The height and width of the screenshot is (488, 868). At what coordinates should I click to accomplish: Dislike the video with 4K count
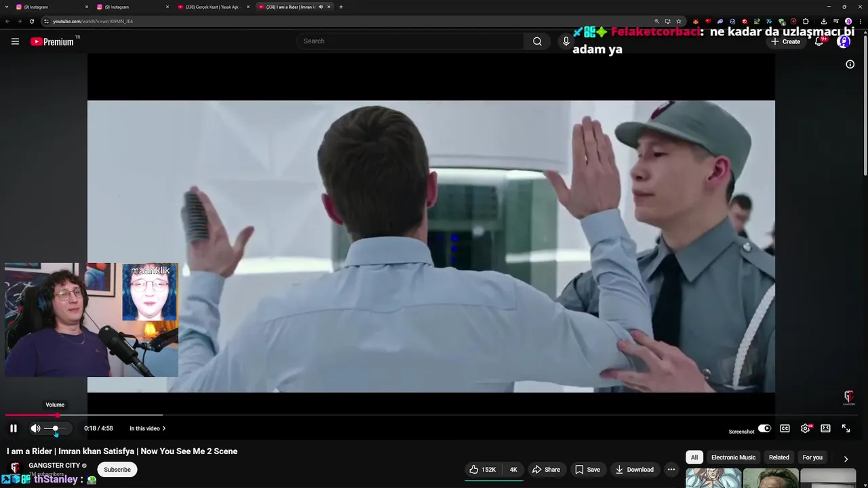point(513,469)
